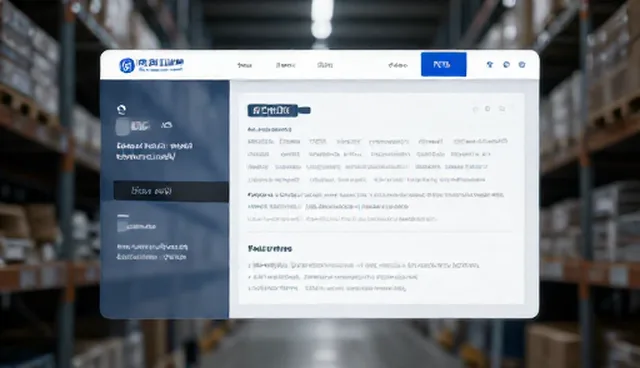The height and width of the screenshot is (368, 640).
Task: Click the first bullet line under lower heading
Action: [363, 265]
